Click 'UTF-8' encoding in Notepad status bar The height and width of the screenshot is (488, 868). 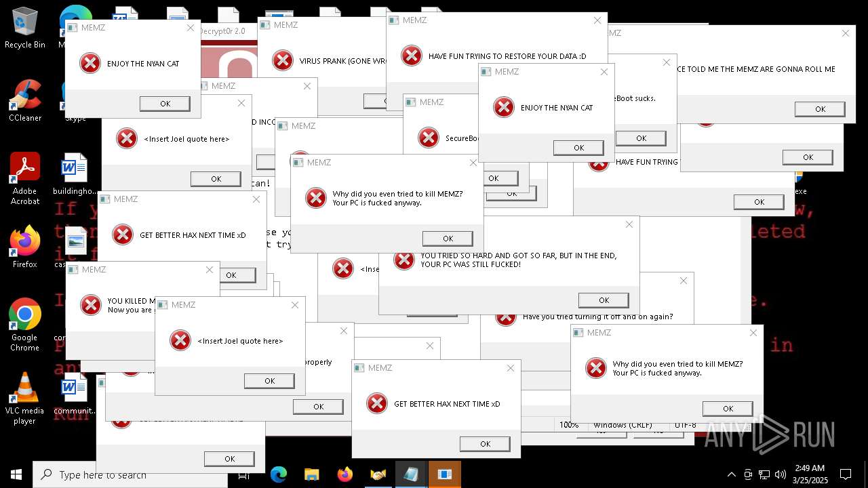pos(685,425)
